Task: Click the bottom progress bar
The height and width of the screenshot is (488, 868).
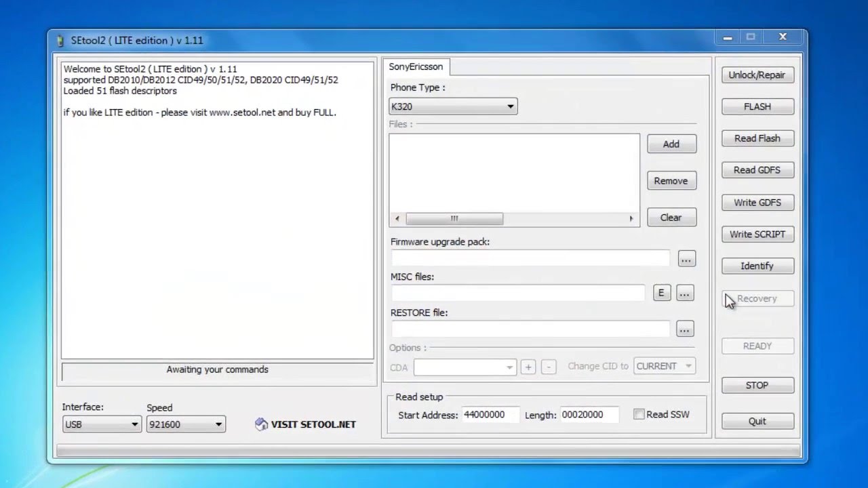Action: click(x=428, y=451)
